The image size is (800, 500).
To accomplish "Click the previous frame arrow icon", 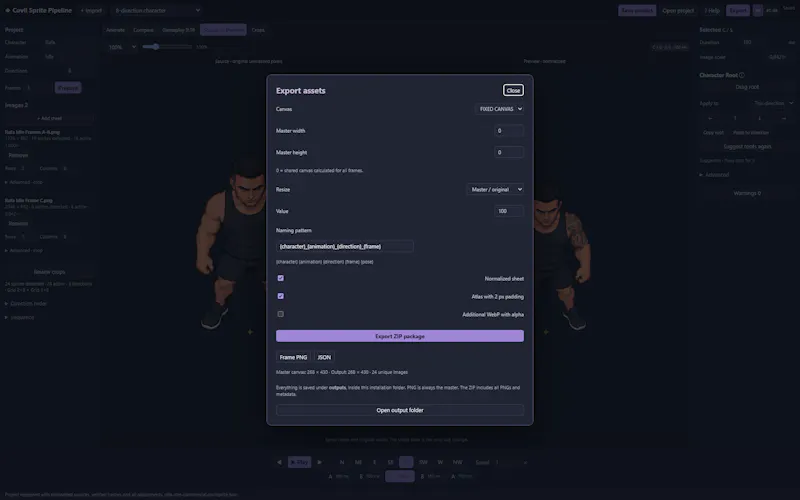I will [279, 462].
